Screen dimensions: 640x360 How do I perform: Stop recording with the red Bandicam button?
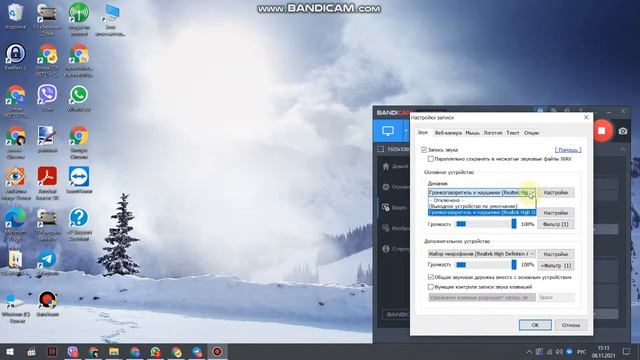click(x=602, y=131)
